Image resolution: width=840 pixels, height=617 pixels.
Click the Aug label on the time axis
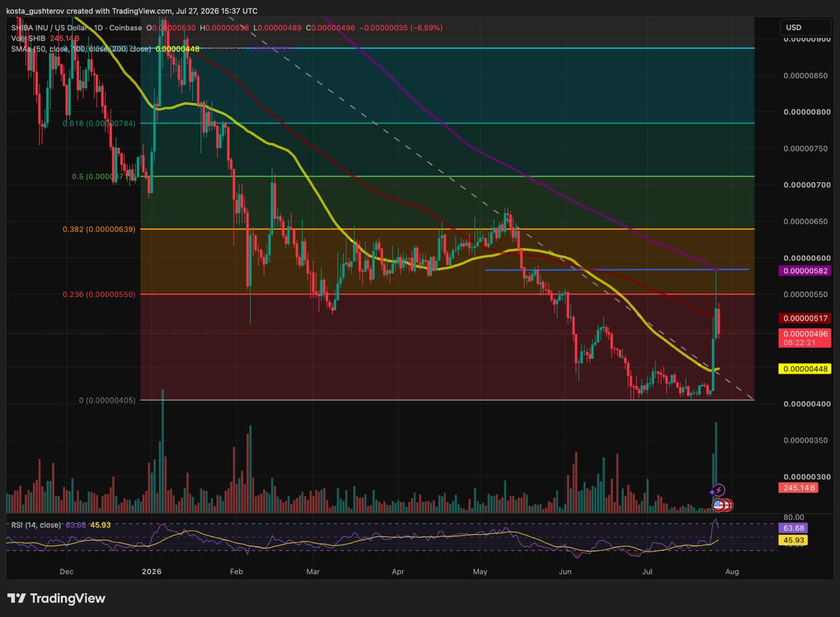[x=732, y=572]
